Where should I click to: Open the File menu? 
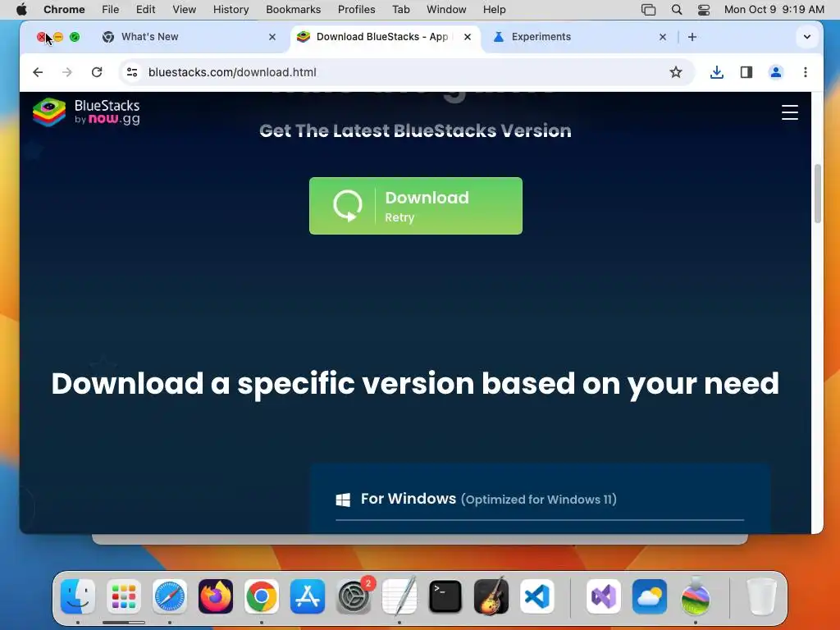(x=111, y=10)
